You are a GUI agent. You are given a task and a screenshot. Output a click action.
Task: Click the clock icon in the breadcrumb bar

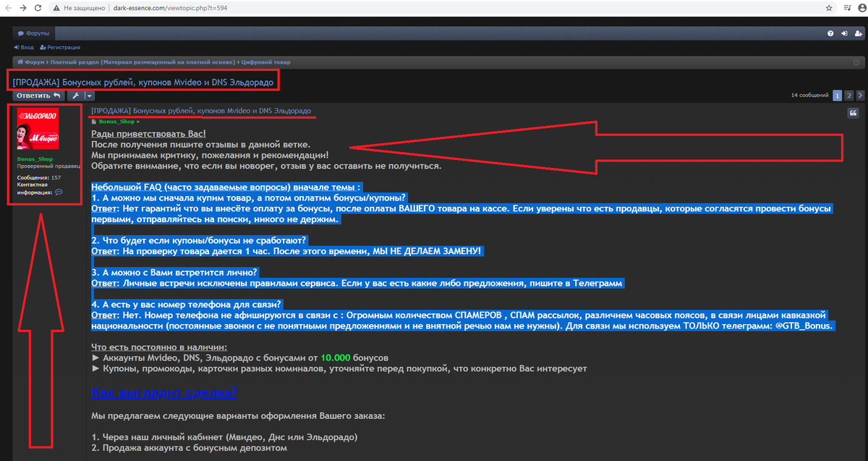point(856,62)
